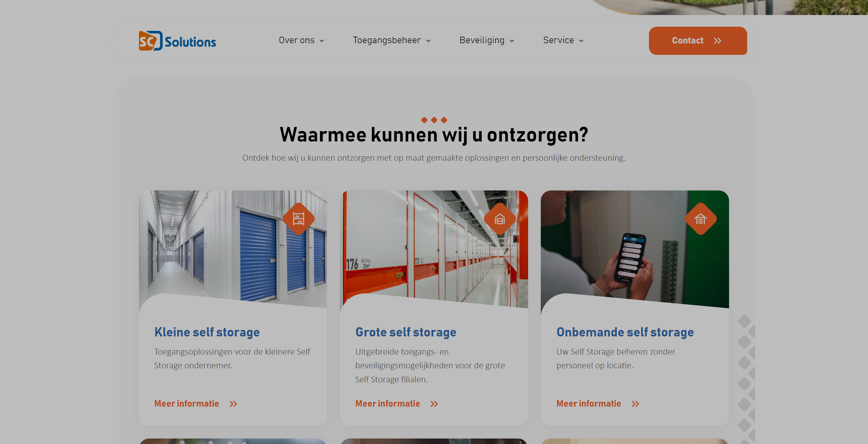Viewport: 868px width, 444px height.
Task: Click double-arrow beside Grote self storage Meer informatie
Action: 434,404
